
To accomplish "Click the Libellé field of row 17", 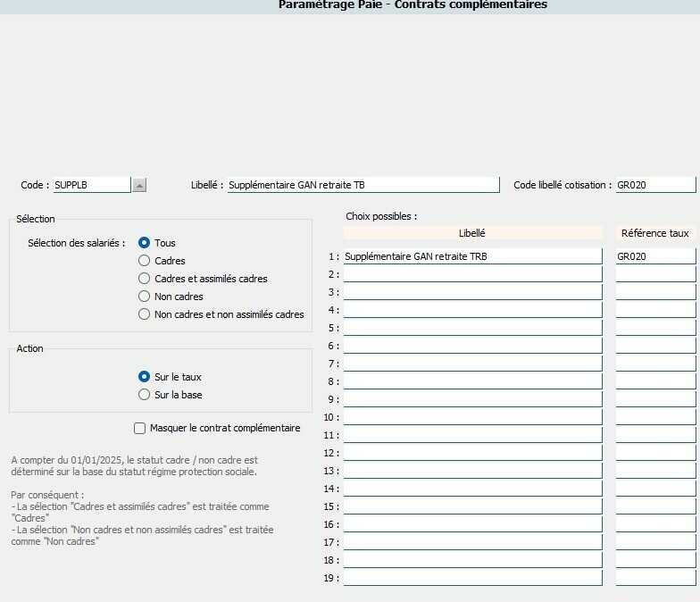I will pos(473,542).
